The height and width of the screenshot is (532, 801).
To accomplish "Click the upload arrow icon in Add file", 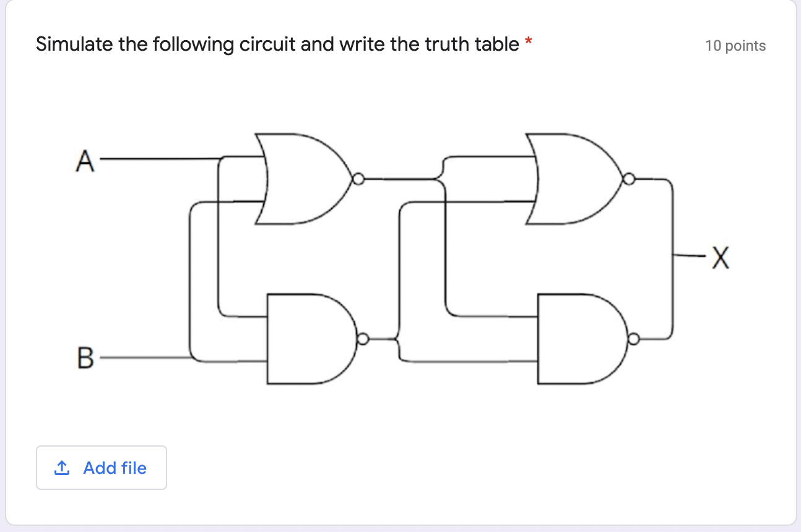I will click(x=61, y=468).
